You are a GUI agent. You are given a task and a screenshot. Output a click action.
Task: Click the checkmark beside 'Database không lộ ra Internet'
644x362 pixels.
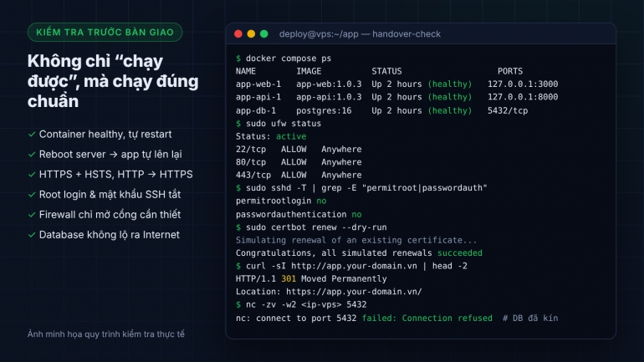32,235
